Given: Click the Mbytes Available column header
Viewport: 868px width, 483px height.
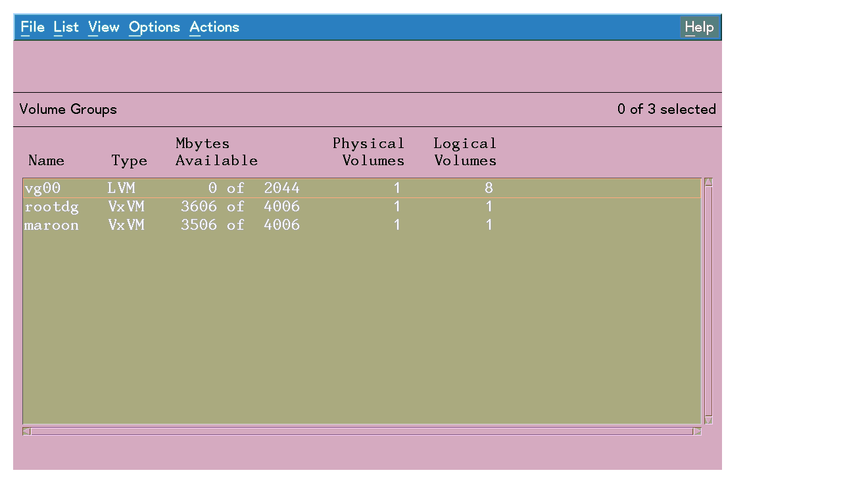Looking at the screenshot, I should [x=216, y=152].
